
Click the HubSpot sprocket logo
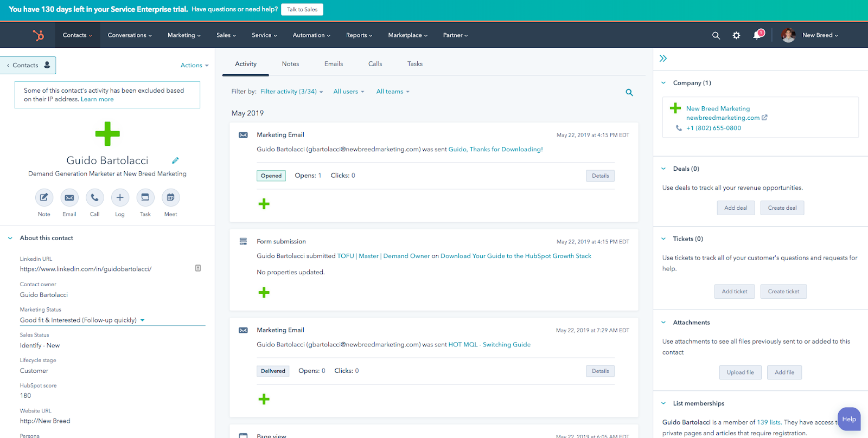[39, 35]
